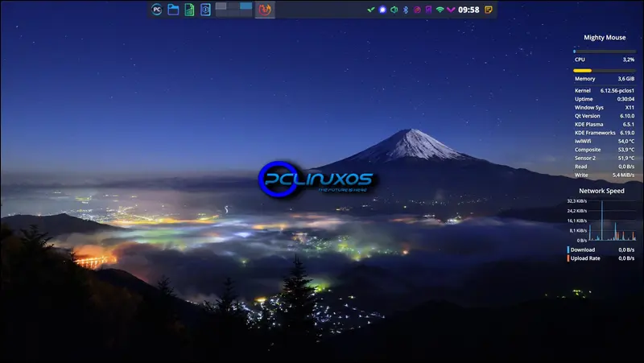Click the 'Kernel' 6.12.56-pclos1 row

click(605, 91)
